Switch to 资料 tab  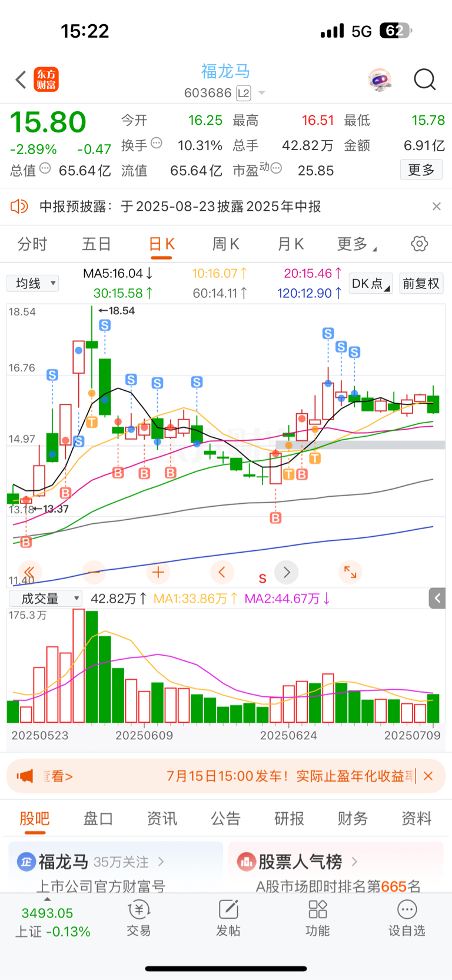416,818
